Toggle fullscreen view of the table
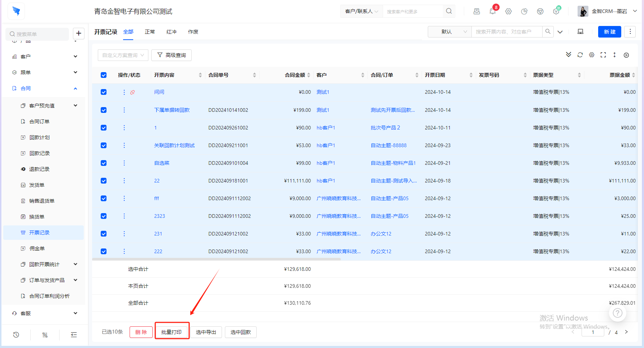The height and width of the screenshot is (348, 644). click(x=603, y=55)
